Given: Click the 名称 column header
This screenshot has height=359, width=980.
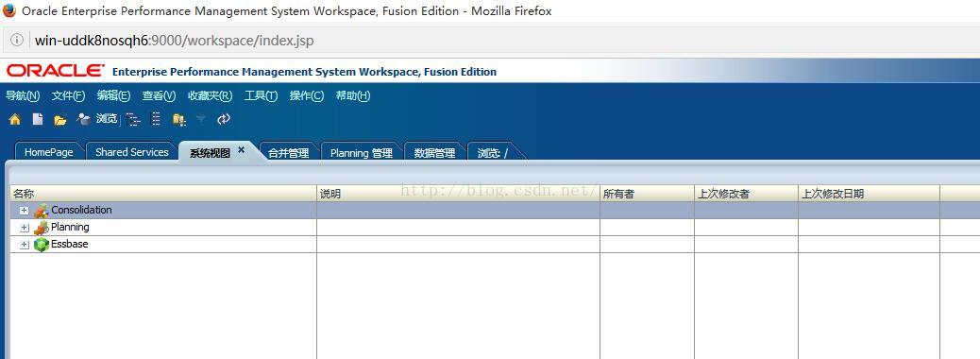Looking at the screenshot, I should point(163,194).
